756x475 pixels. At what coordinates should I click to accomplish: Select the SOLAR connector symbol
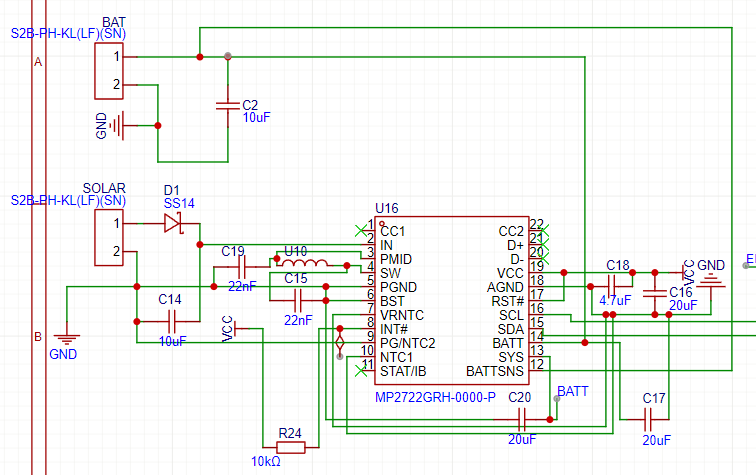tap(112, 237)
